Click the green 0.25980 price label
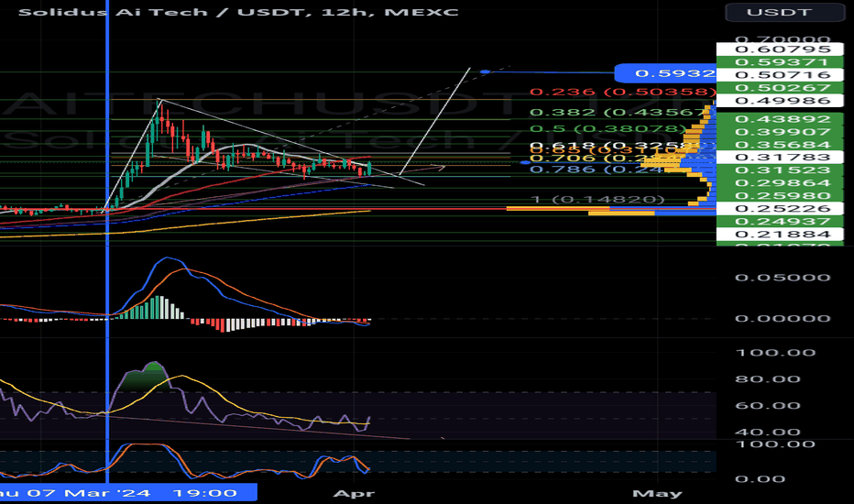854x504 pixels. [781, 195]
